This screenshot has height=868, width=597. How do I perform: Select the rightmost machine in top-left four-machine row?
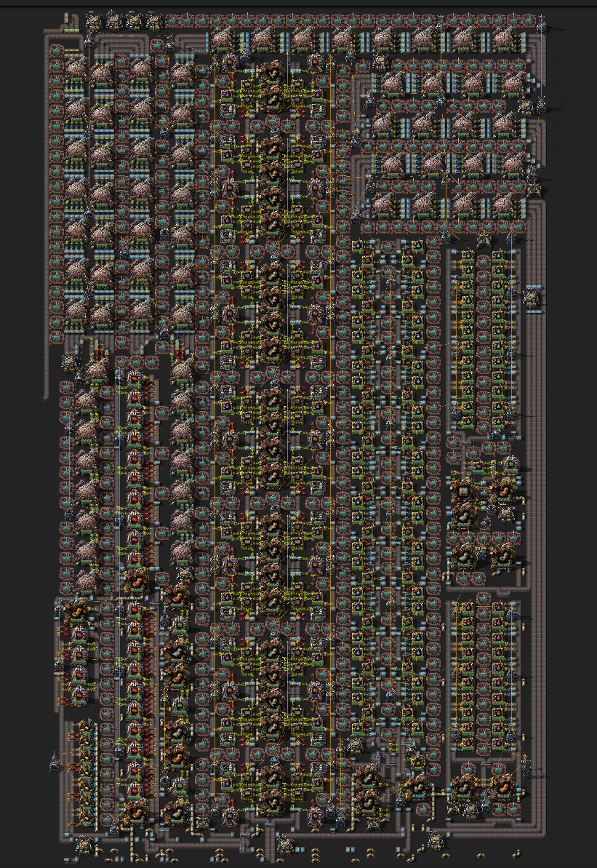pos(154,20)
